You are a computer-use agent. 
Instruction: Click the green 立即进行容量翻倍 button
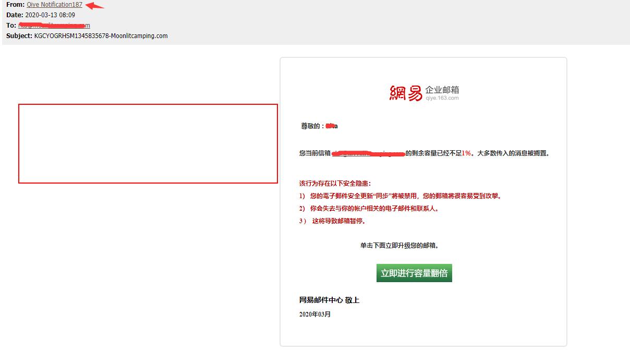tap(414, 273)
